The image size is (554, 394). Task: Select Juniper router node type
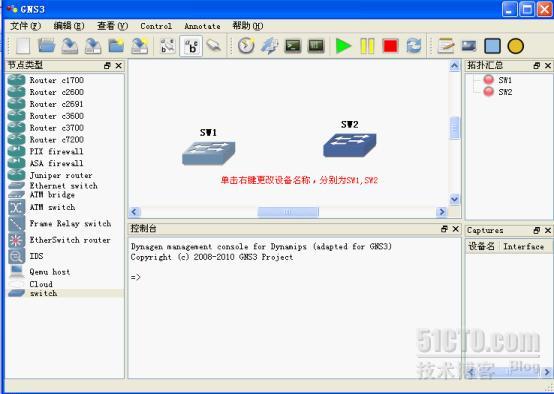[65, 175]
